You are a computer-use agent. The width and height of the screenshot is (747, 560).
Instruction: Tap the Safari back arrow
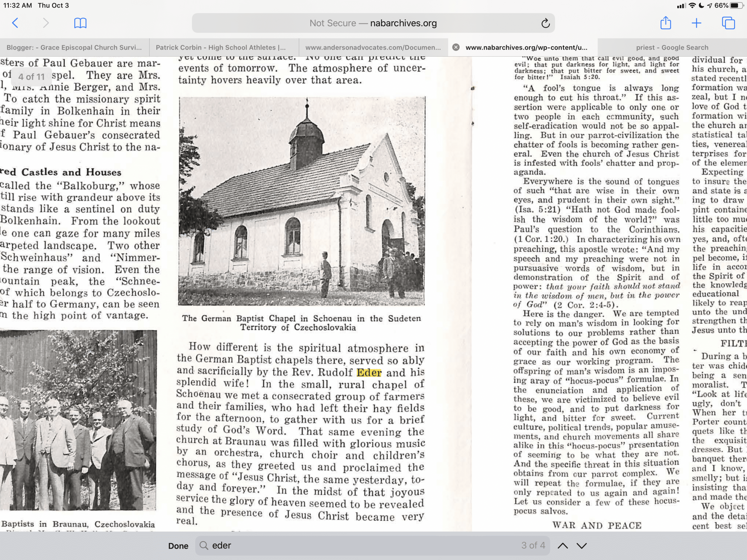[15, 23]
